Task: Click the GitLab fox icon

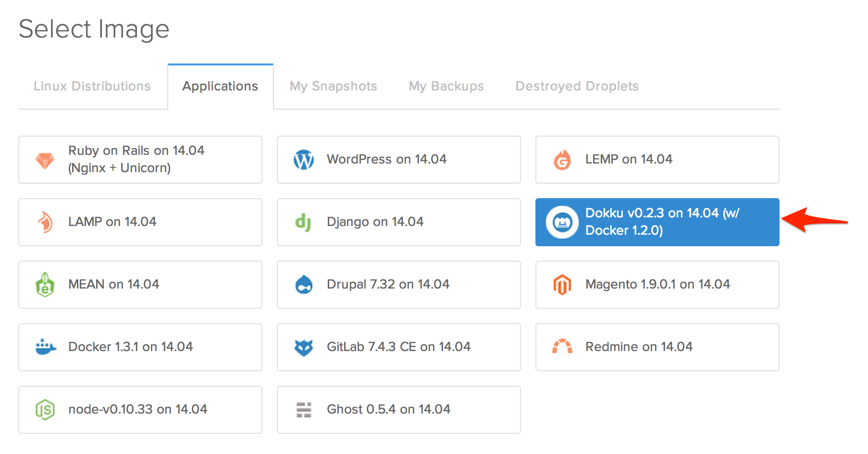Action: tap(304, 347)
